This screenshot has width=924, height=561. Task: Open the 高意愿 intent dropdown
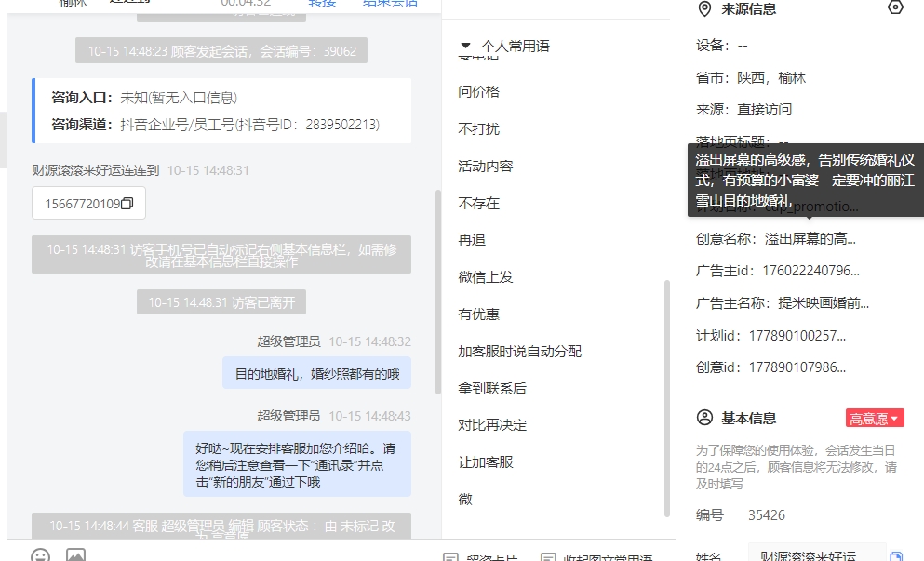pos(875,419)
